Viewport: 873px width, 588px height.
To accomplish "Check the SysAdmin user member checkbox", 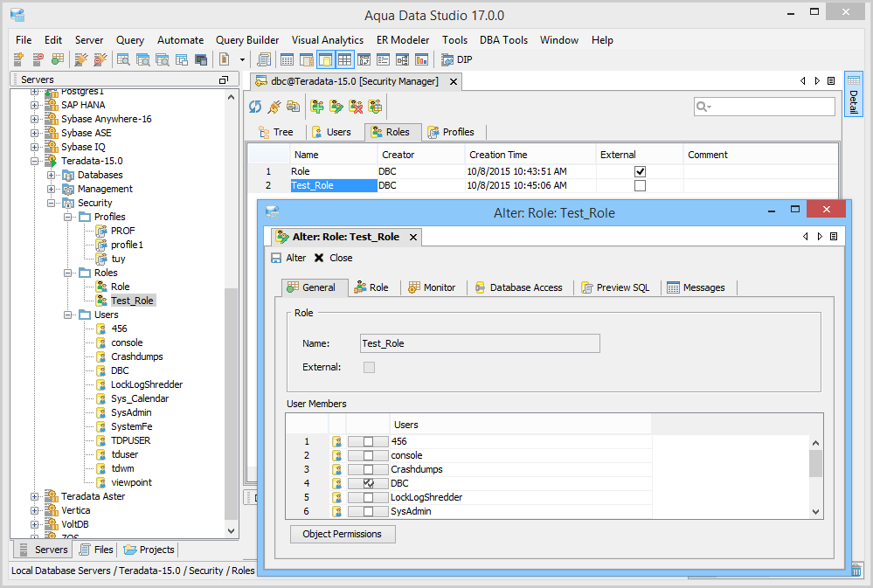I will (368, 511).
